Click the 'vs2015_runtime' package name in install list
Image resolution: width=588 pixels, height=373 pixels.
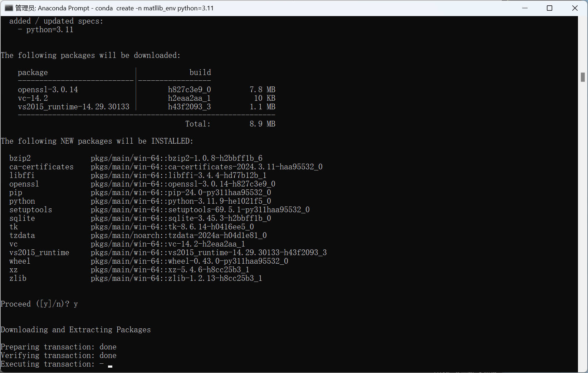pos(39,253)
